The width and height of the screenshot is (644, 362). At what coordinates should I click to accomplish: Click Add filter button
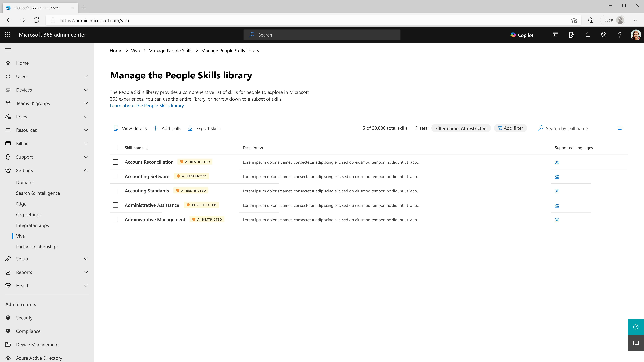510,128
